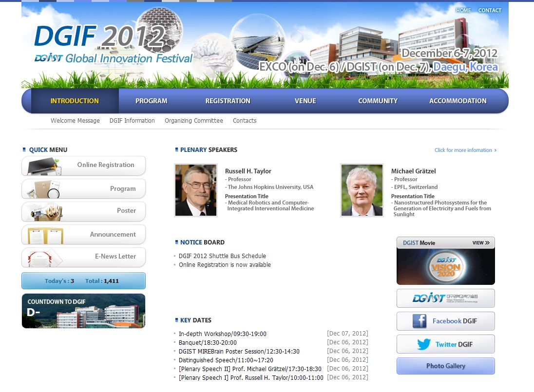
Task: Open the Photo Gallery button
Action: [445, 366]
